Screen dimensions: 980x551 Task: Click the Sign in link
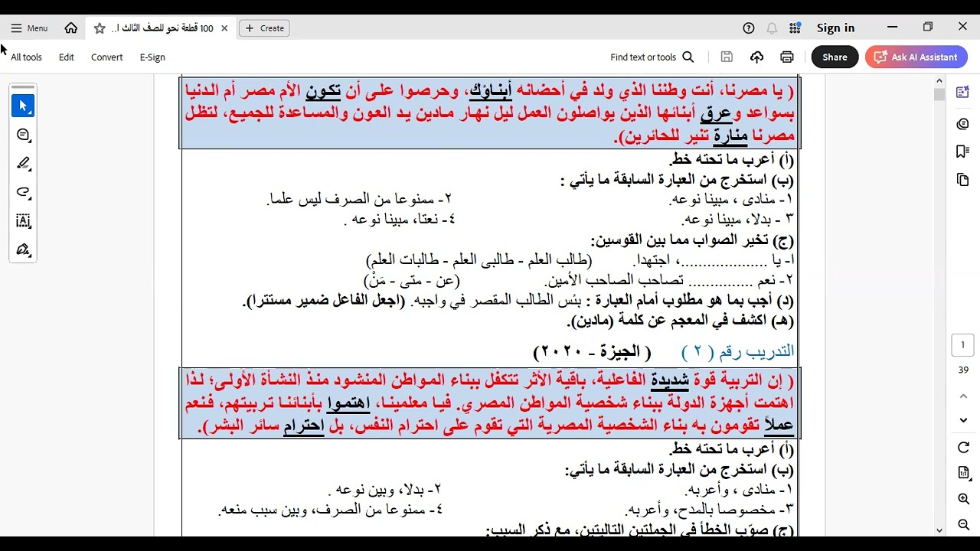pos(835,28)
